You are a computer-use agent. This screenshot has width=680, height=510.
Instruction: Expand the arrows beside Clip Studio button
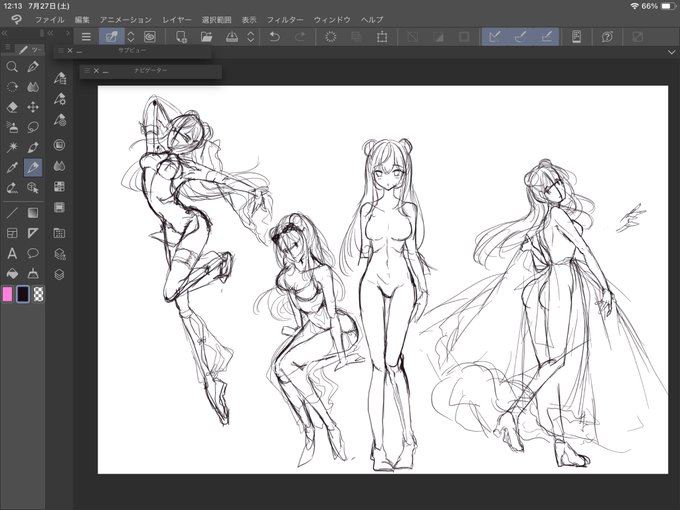(x=131, y=37)
